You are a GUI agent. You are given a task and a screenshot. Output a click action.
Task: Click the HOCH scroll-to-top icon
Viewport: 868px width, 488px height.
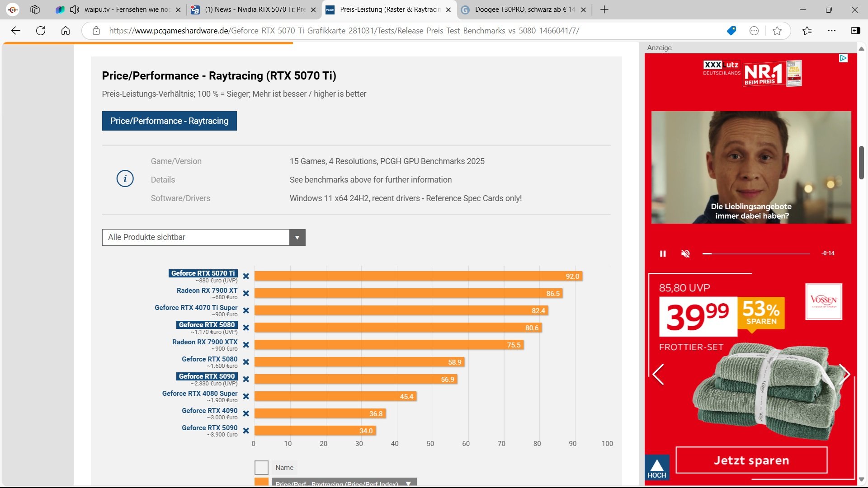[x=656, y=468]
